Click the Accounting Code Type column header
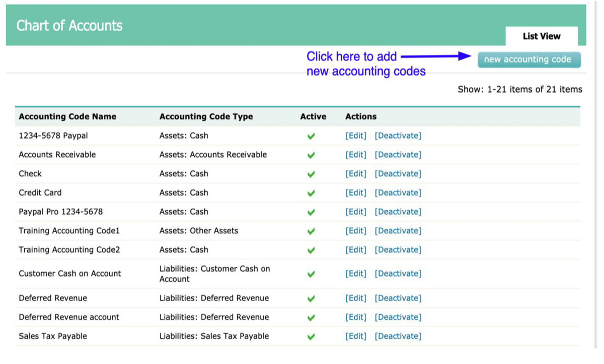Viewport: 604px width, 364px height. [206, 117]
